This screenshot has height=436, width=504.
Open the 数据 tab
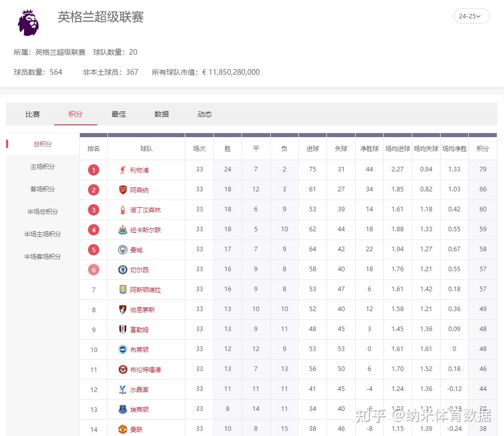click(x=162, y=114)
